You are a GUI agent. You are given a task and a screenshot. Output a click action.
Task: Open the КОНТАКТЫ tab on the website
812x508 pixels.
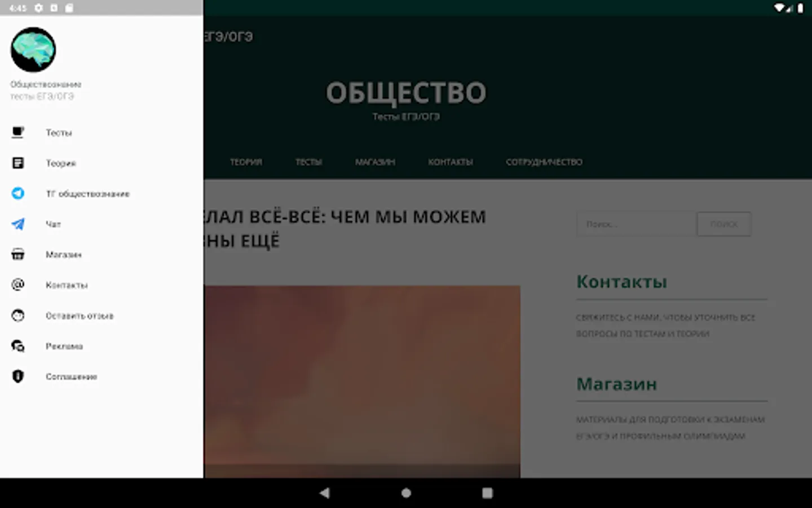pyautogui.click(x=450, y=162)
